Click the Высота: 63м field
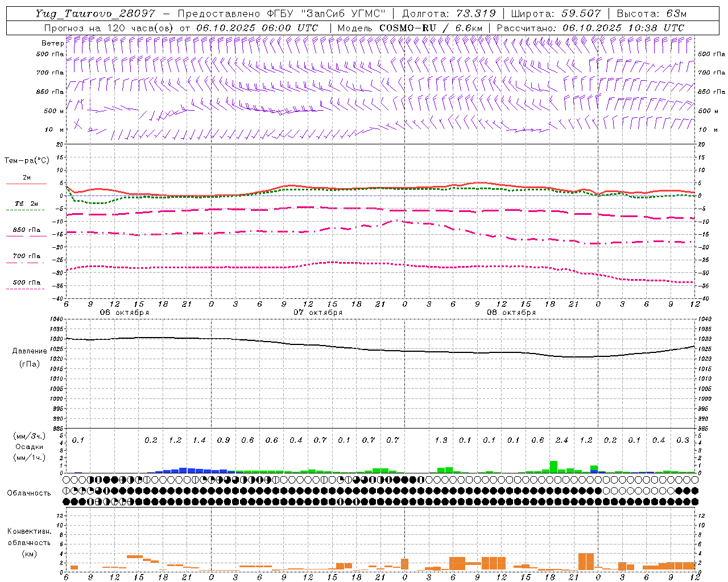 coord(651,14)
